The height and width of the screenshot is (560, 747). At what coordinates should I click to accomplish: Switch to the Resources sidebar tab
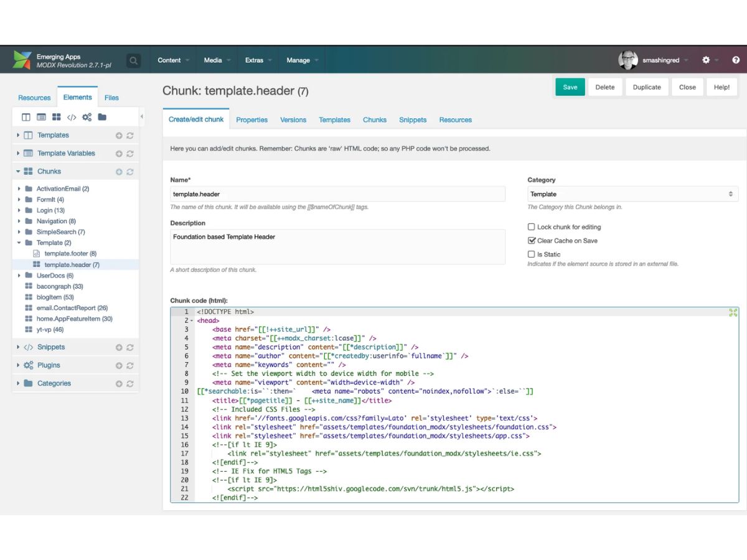tap(34, 98)
